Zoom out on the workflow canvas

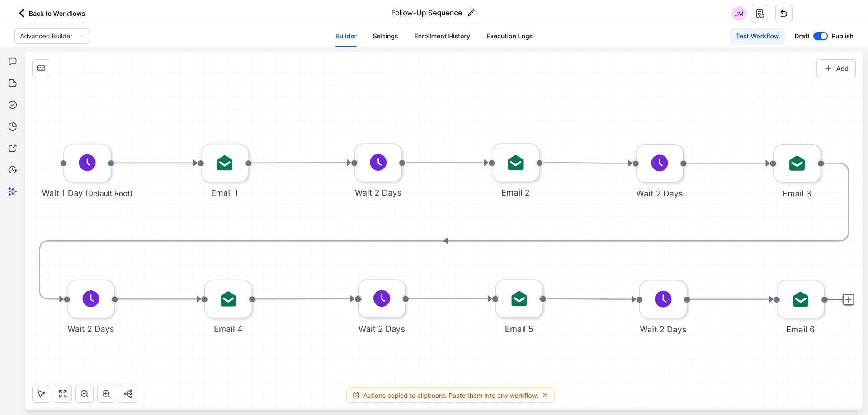(x=85, y=394)
